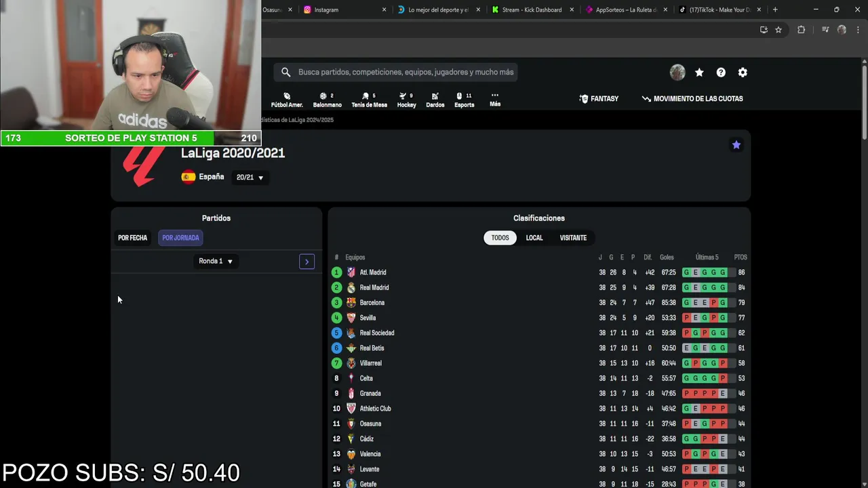
Task: Open the Más sports menu
Action: coord(495,100)
